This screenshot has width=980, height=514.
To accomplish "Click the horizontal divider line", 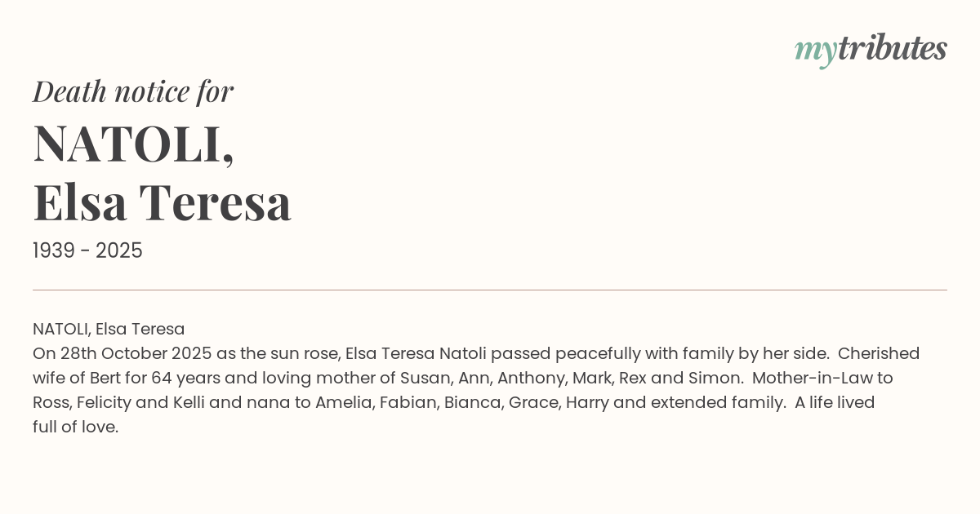I will [x=490, y=290].
